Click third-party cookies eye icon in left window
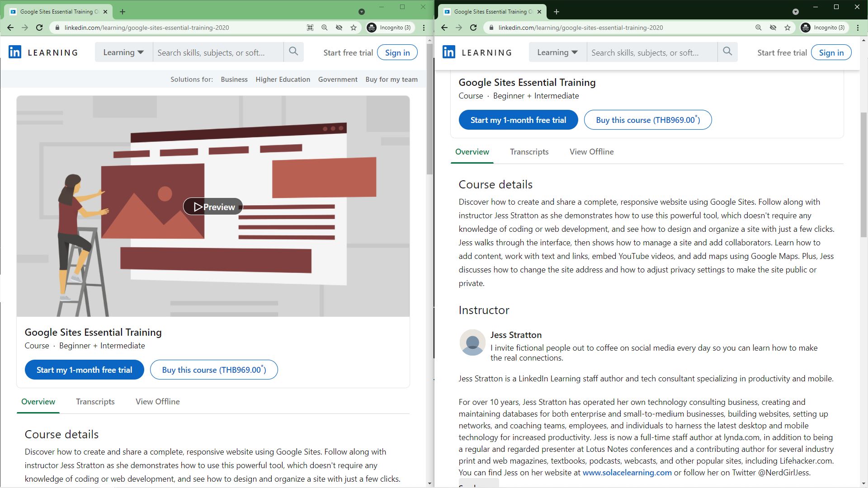 click(x=339, y=28)
